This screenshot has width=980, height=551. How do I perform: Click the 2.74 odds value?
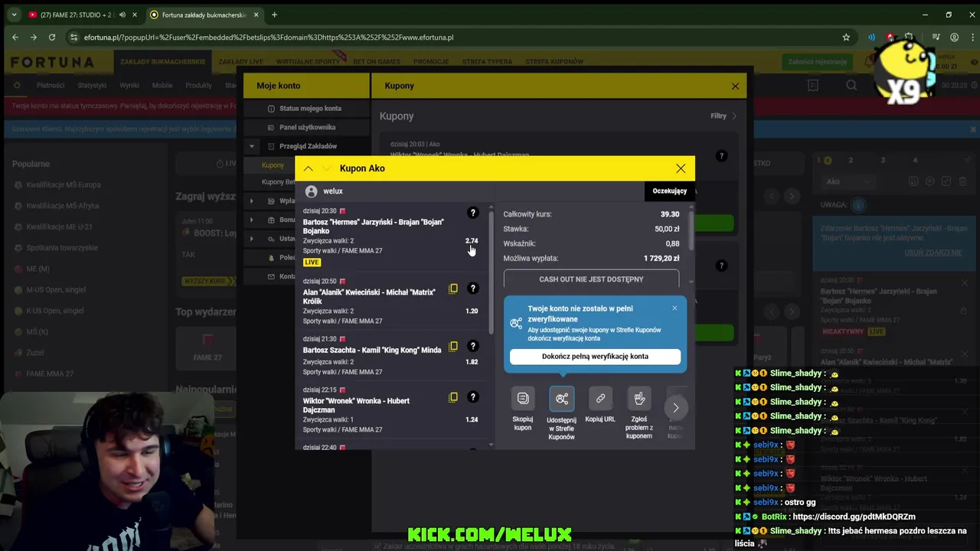point(472,241)
